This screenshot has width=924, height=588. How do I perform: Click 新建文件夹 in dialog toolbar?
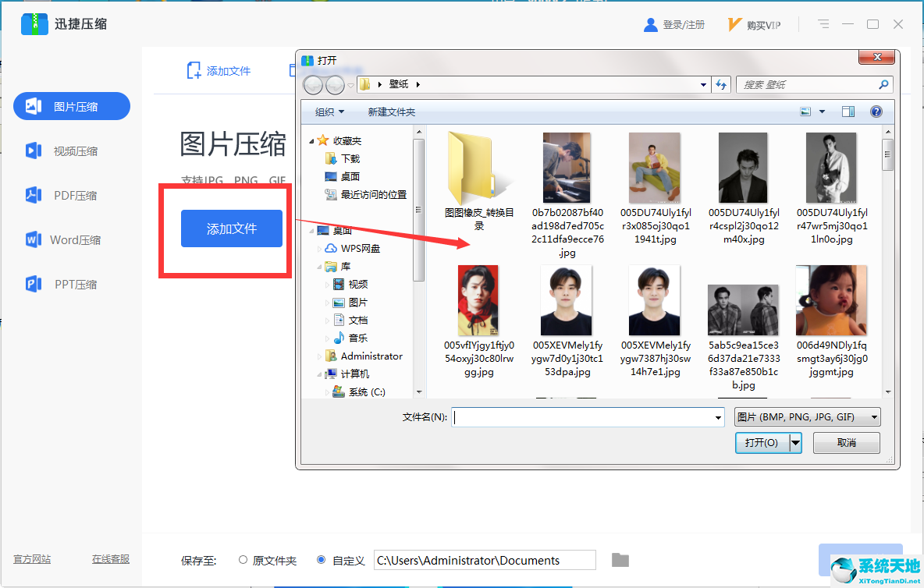pos(391,112)
